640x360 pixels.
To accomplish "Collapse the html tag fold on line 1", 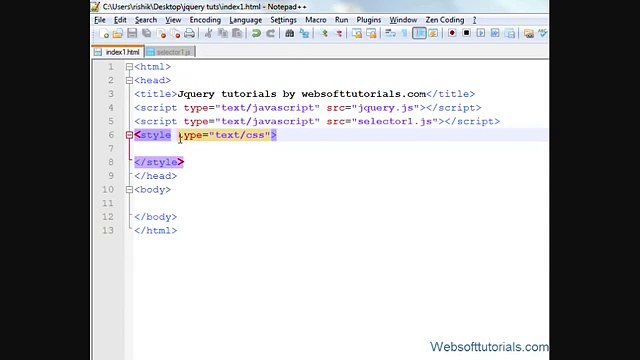I will point(129,67).
